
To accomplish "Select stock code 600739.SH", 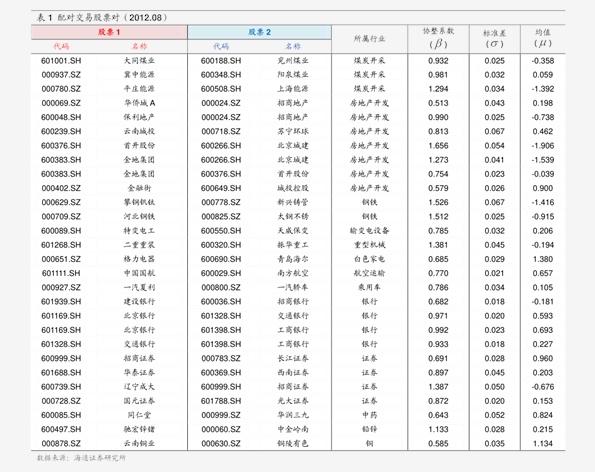I will [61, 387].
